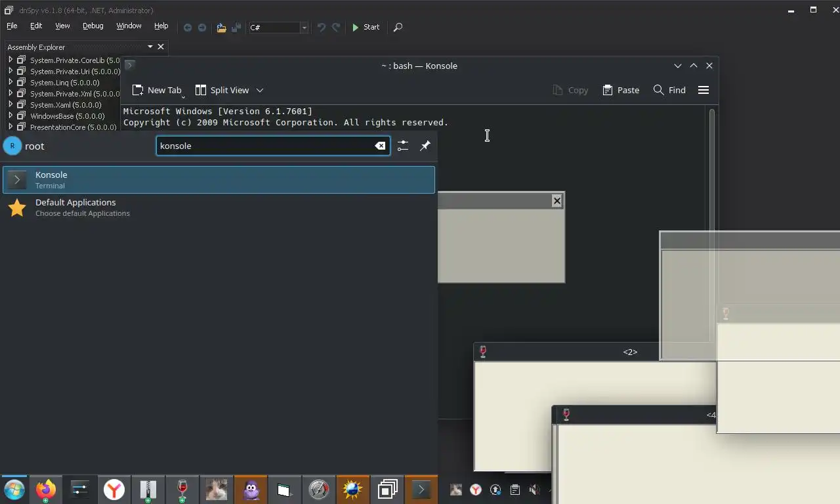Viewport: 840px width, 504px height.
Task: Expand System.Private.CoreLib tree node
Action: coord(10,60)
